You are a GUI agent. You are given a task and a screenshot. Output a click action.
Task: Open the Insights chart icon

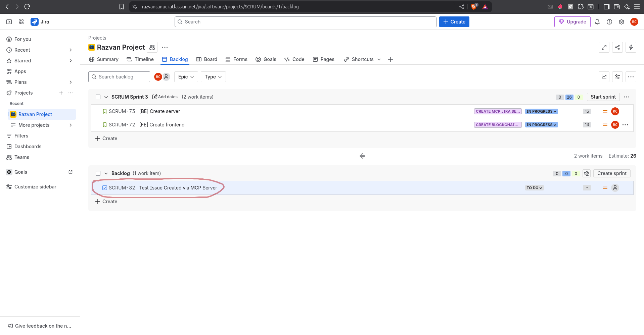pyautogui.click(x=604, y=76)
